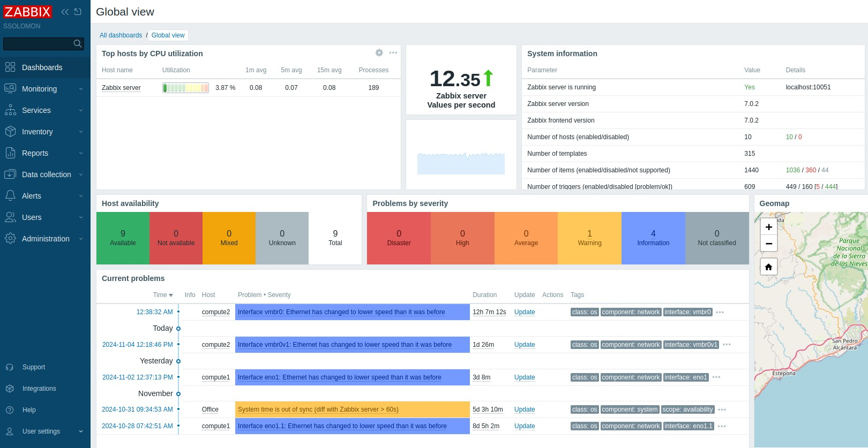Open the Dashboards menu item
The width and height of the screenshot is (868, 448).
(x=42, y=67)
